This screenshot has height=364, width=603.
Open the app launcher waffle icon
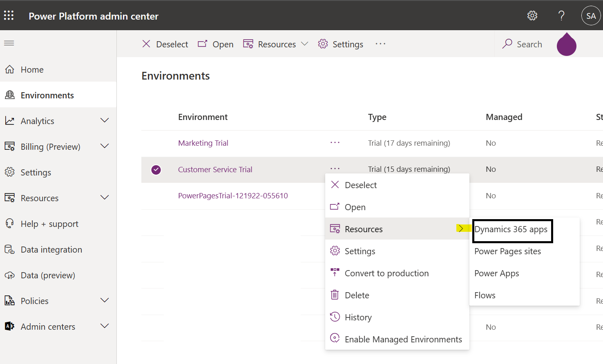click(9, 16)
